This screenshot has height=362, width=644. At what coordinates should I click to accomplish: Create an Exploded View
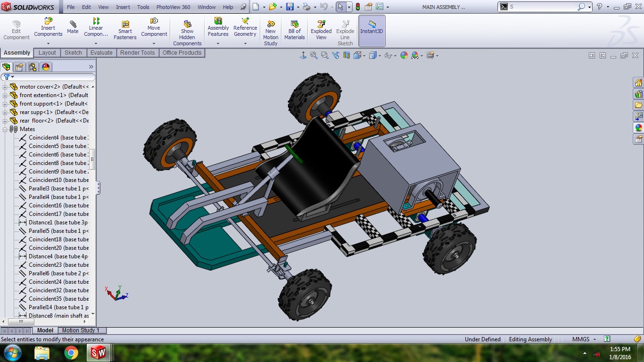(x=321, y=30)
